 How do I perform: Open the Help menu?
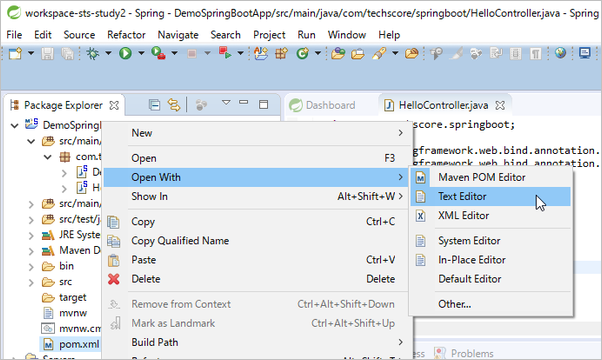(389, 35)
